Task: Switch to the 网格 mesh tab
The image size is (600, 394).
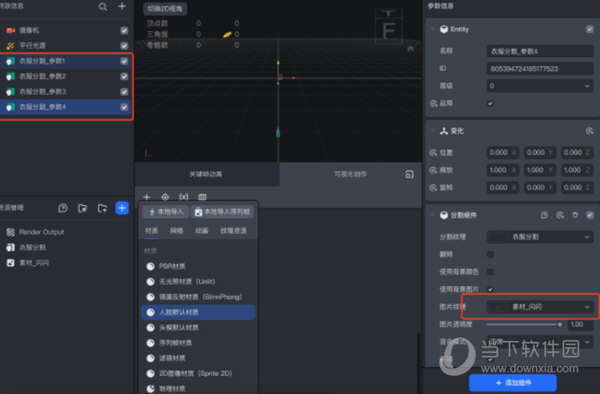Action: pyautogui.click(x=176, y=231)
